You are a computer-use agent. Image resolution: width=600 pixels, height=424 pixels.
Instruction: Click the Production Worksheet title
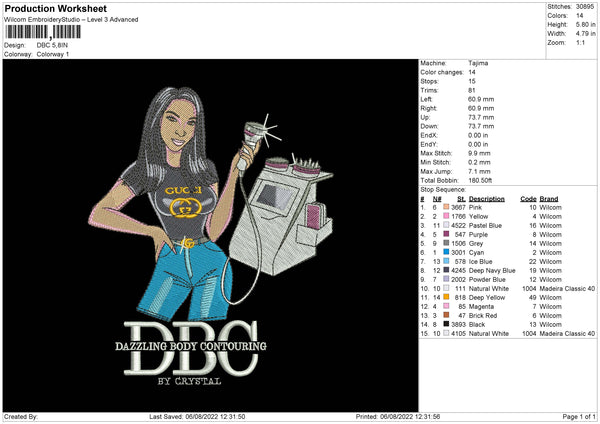point(56,9)
